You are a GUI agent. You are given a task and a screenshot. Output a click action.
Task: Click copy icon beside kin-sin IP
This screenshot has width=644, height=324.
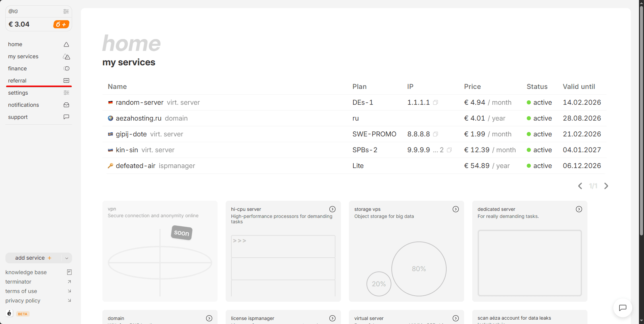click(x=449, y=150)
